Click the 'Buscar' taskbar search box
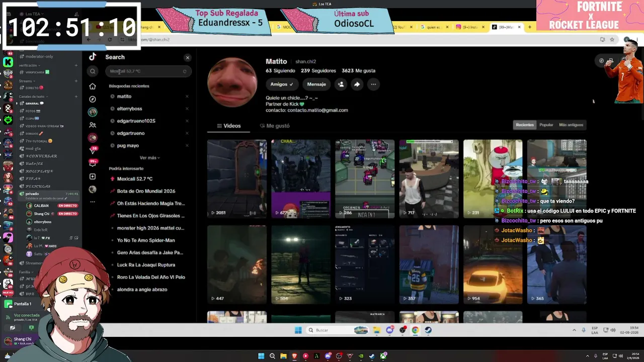This screenshot has width=644, height=362. click(x=338, y=330)
